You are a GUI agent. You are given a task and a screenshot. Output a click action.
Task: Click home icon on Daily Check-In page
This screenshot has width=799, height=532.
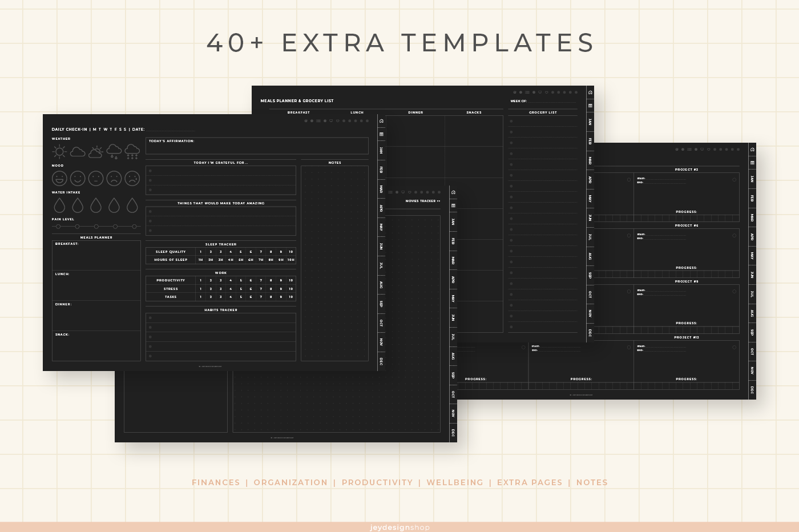(381, 121)
